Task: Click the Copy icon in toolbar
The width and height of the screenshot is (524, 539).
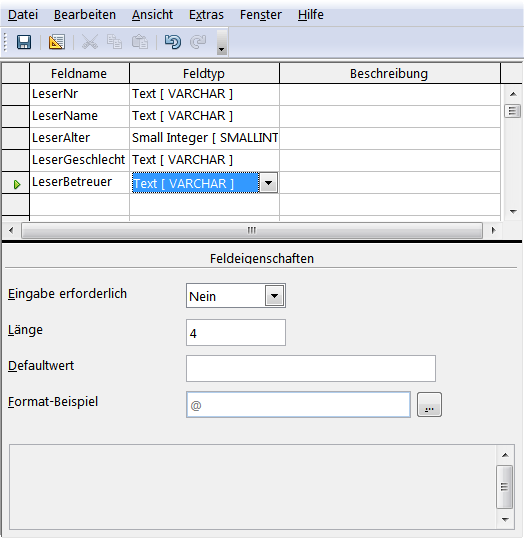Action: tap(114, 42)
